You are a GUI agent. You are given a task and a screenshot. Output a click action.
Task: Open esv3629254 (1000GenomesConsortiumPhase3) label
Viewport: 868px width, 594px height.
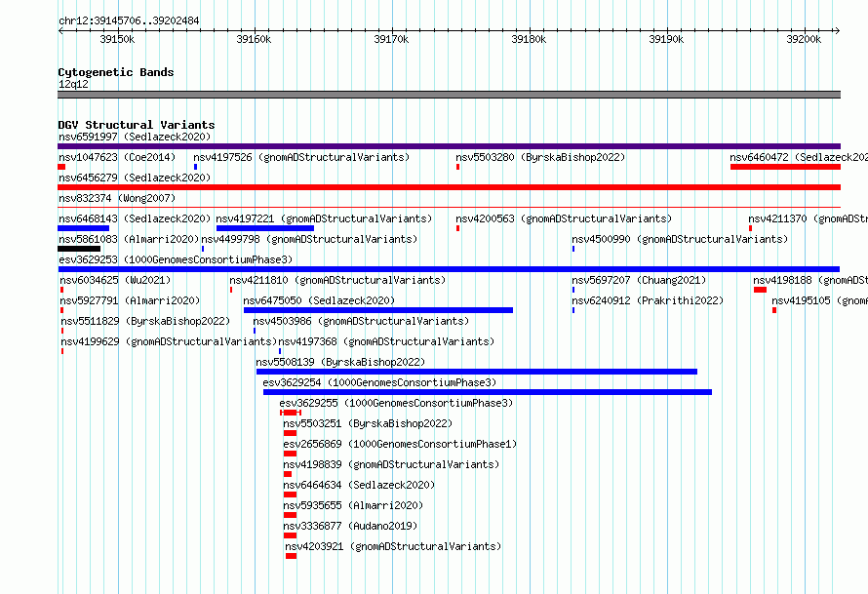point(379,382)
